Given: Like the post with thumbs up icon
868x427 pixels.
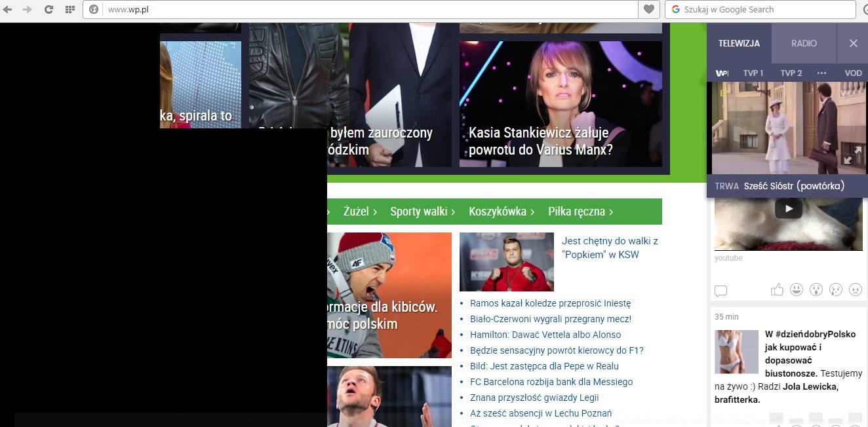Looking at the screenshot, I should pos(777,289).
